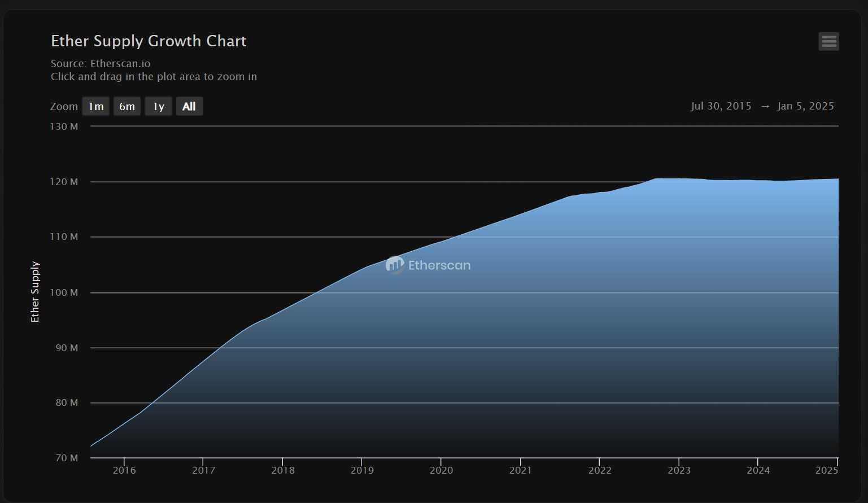868x503 pixels.
Task: Click the 100 M y-axis label
Action: click(64, 292)
